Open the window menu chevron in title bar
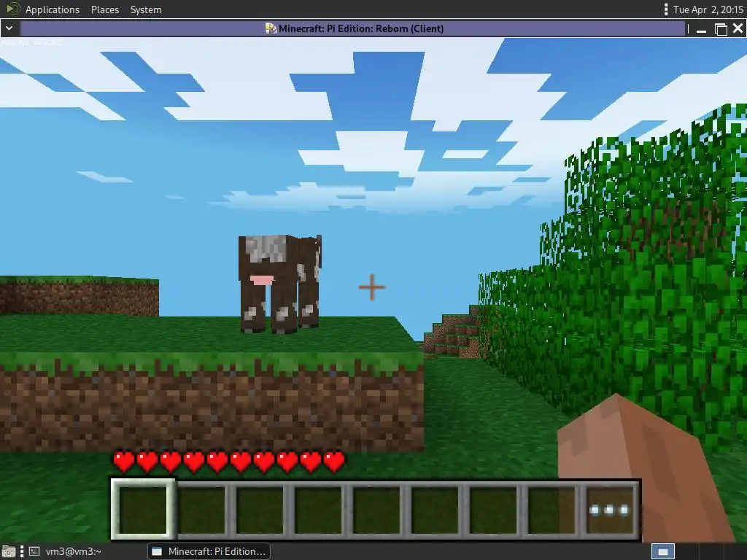747x560 pixels. 9,28
